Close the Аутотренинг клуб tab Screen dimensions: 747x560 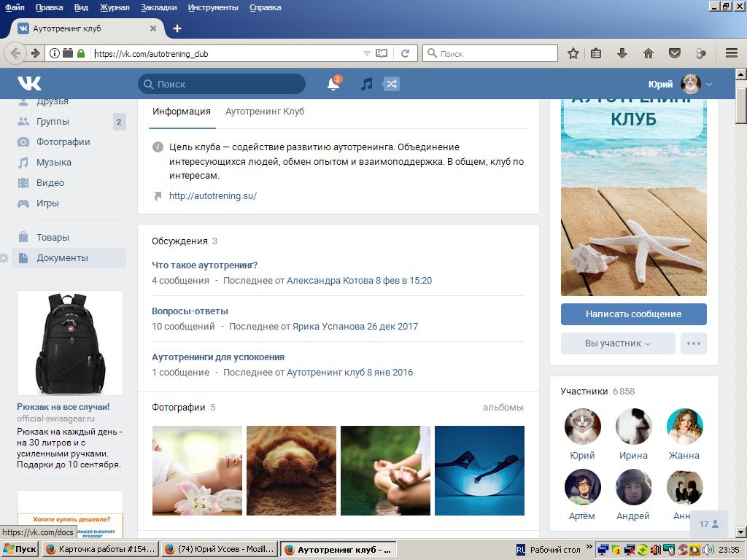[153, 28]
